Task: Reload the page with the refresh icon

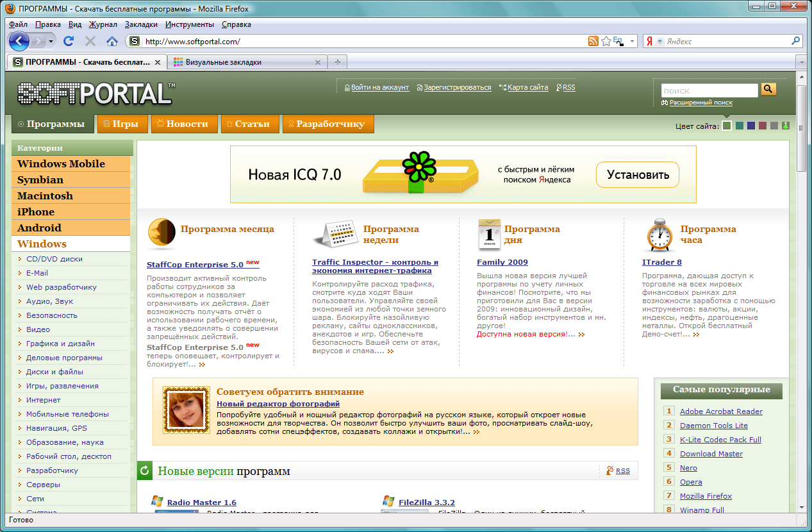Action: tap(69, 41)
